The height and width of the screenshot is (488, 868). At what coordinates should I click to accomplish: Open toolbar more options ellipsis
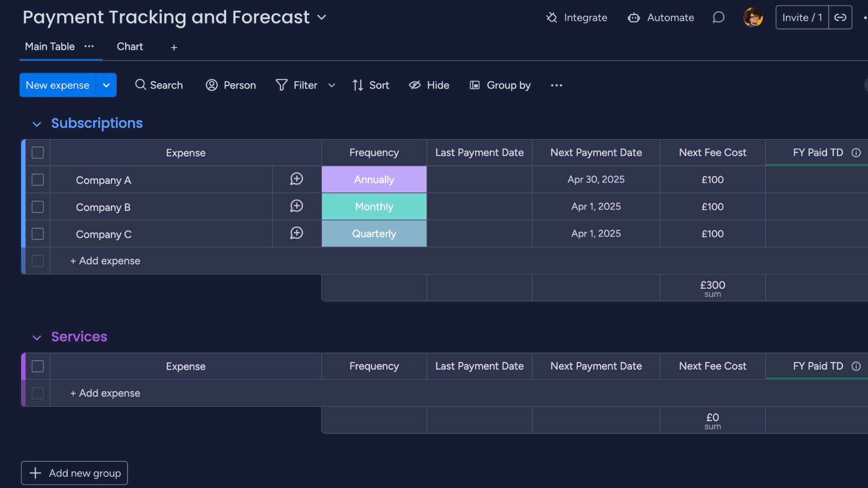[557, 85]
